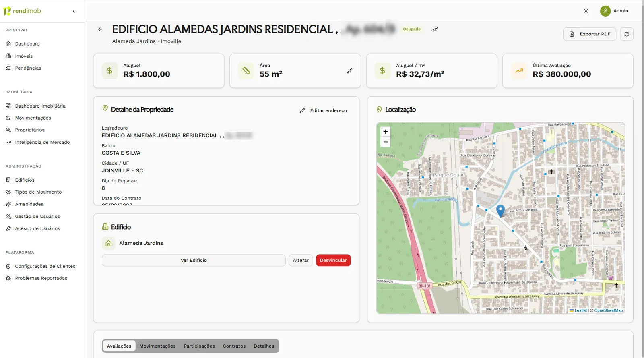
Task: Click the Acesso de Usuários key icon
Action: [8, 228]
